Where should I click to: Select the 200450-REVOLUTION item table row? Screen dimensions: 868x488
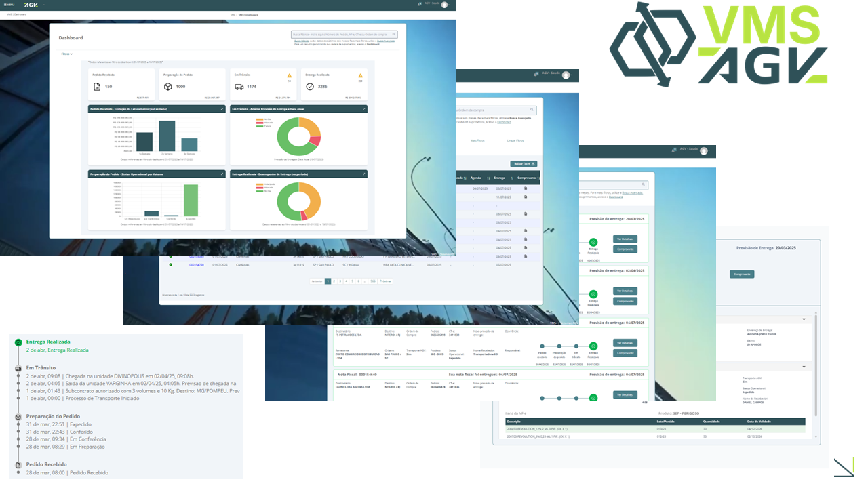pos(655,429)
